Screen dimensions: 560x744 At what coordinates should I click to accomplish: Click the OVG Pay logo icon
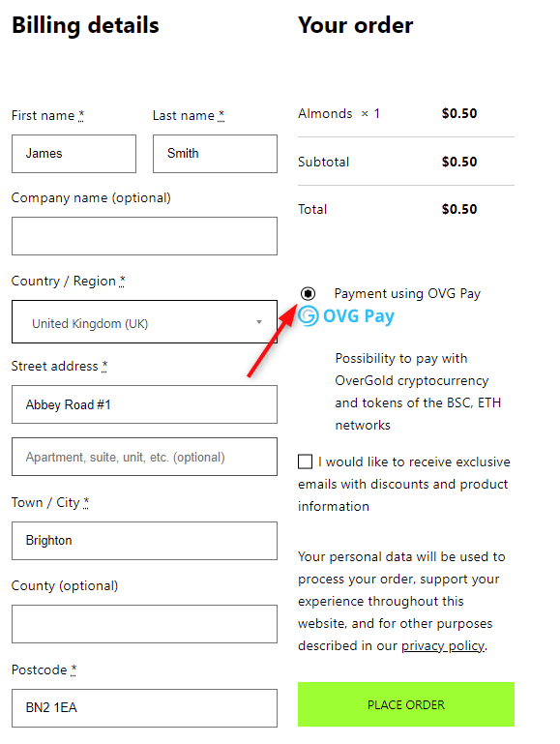[309, 316]
